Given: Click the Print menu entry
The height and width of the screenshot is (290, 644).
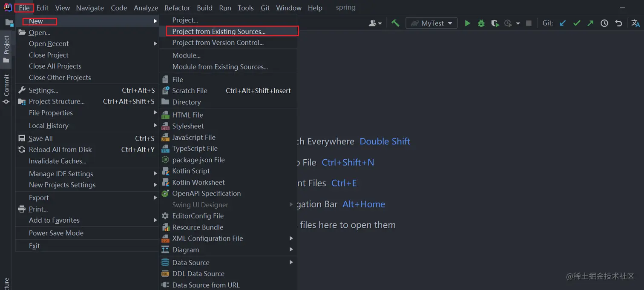Looking at the screenshot, I should pyautogui.click(x=87, y=209).
